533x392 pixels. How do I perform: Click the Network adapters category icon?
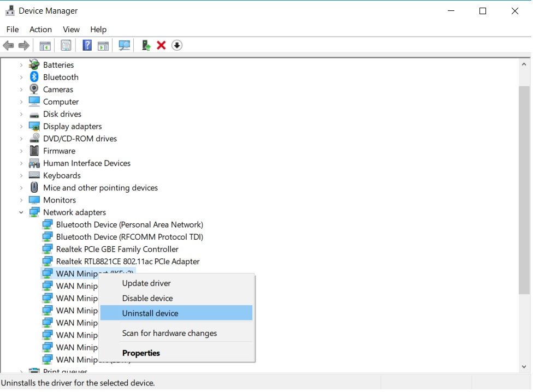pyautogui.click(x=34, y=212)
